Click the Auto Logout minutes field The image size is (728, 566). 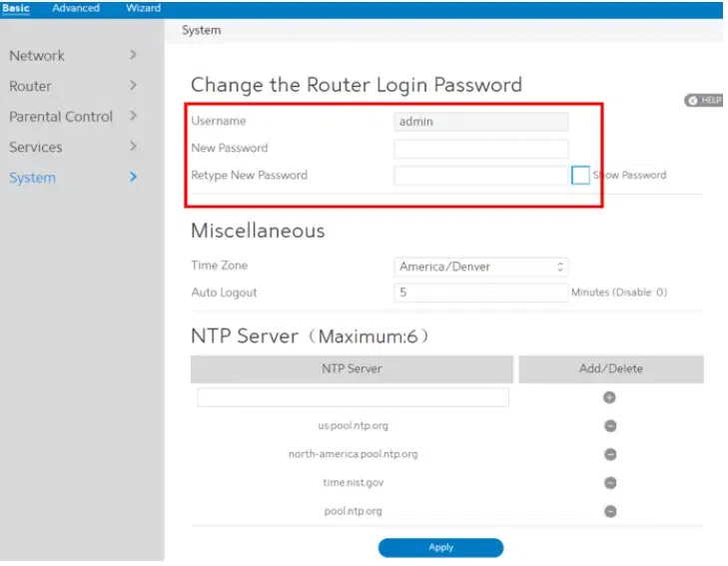(x=481, y=292)
